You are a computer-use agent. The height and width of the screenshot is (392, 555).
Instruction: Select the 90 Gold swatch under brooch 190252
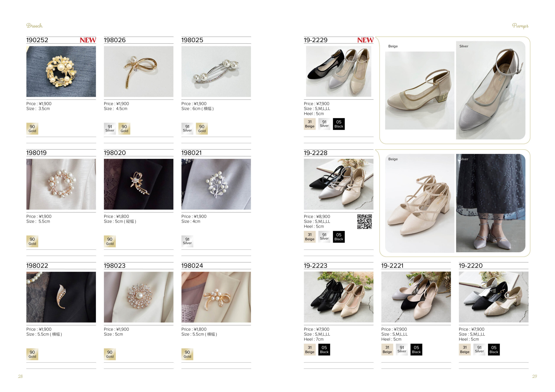click(x=32, y=128)
